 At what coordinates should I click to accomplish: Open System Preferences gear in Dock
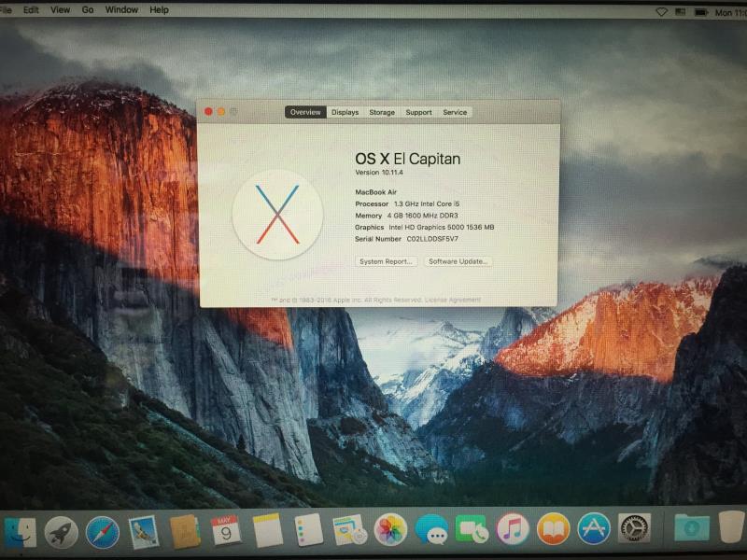(x=634, y=527)
